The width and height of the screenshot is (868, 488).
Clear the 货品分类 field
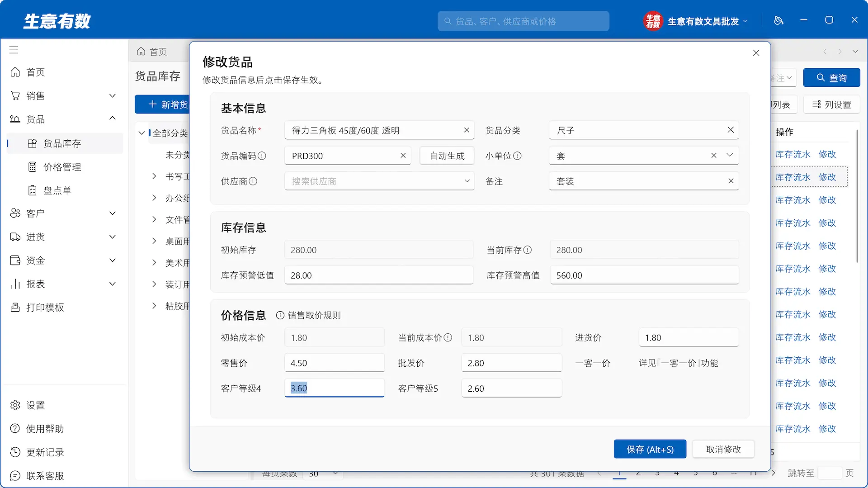pos(731,130)
